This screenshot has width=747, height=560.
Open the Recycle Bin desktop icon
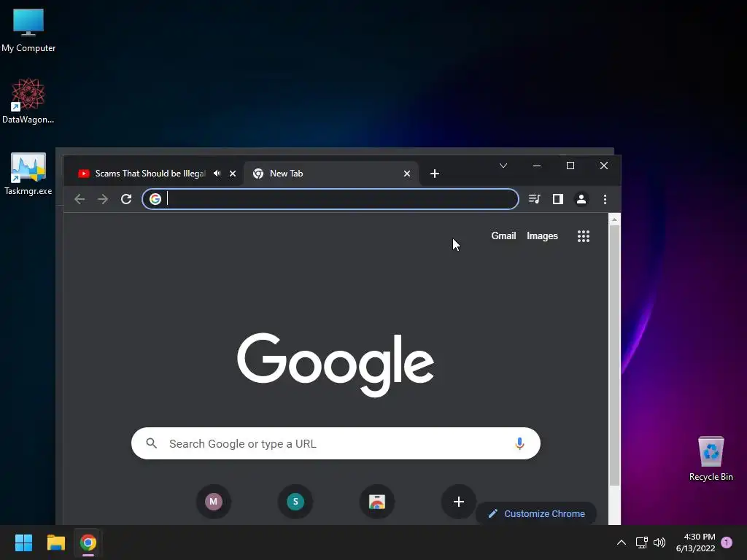(711, 459)
